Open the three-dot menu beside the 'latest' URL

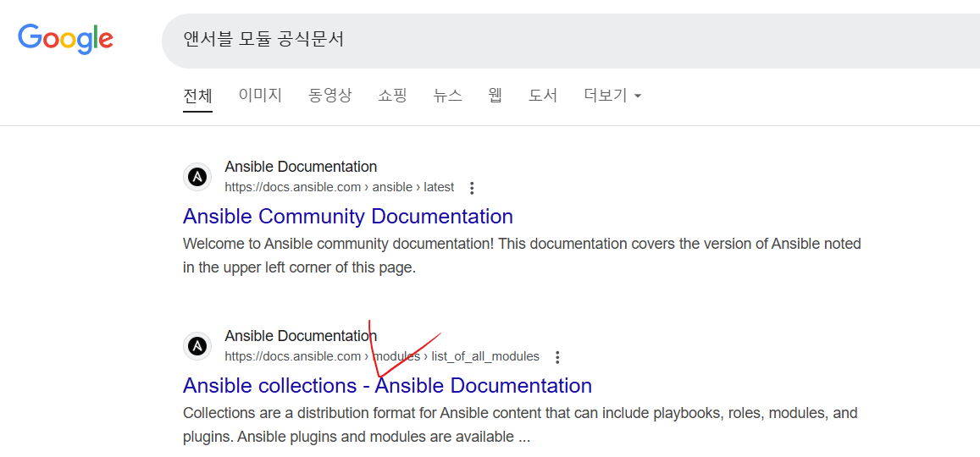coord(472,187)
